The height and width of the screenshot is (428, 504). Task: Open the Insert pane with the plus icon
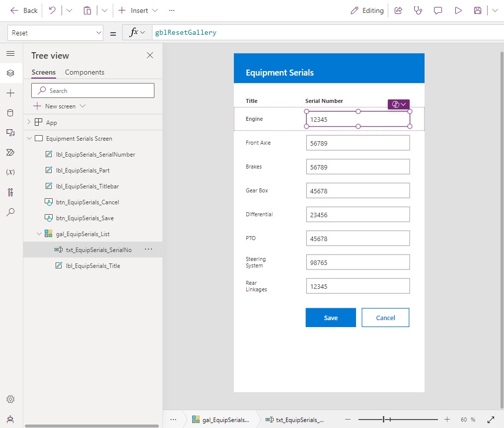click(x=10, y=92)
